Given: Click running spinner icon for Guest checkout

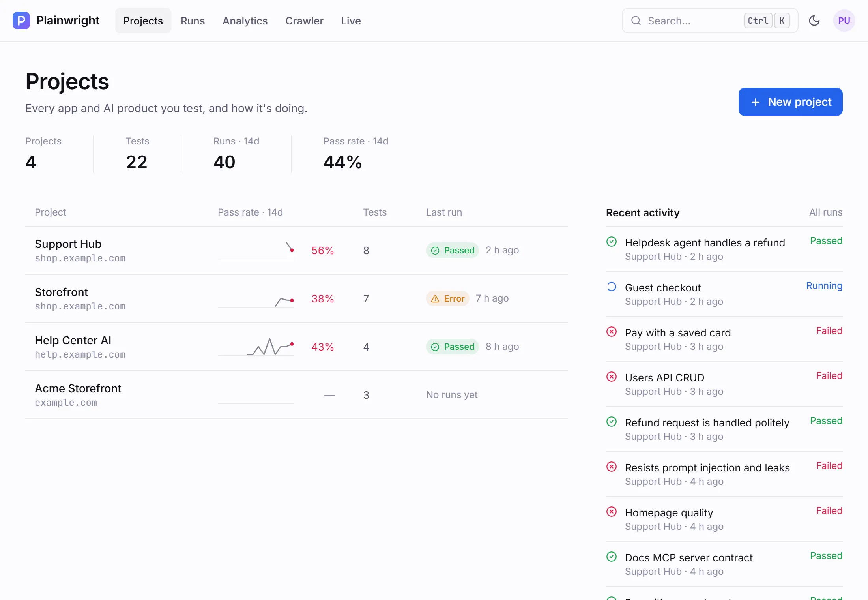Looking at the screenshot, I should point(611,287).
